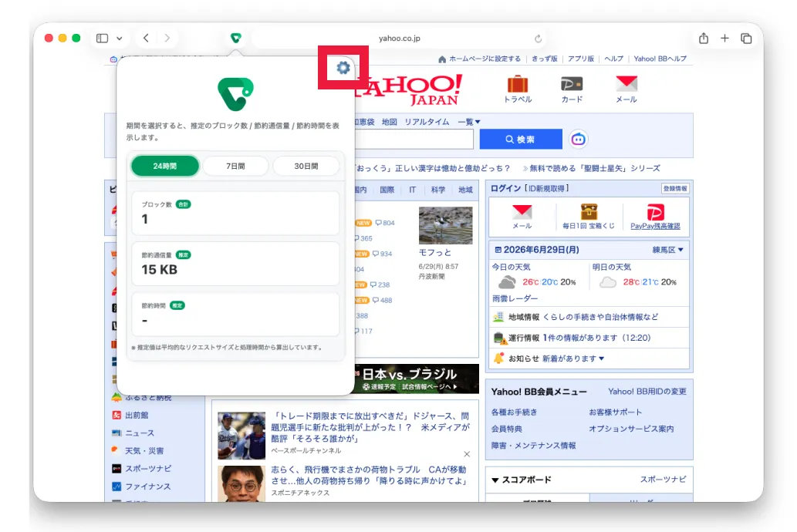This screenshot has height=532, width=797.
Task: Open 各種お手続き link
Action: coord(514,412)
